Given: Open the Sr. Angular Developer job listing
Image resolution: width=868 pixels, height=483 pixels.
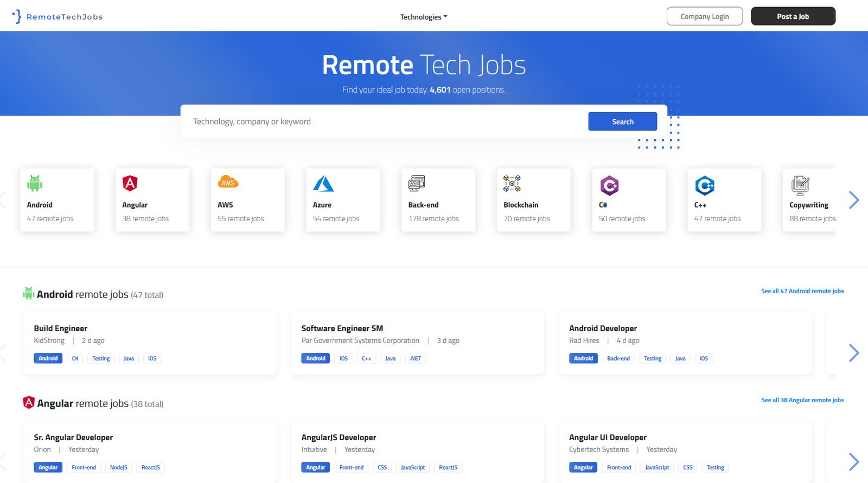Looking at the screenshot, I should tap(73, 437).
